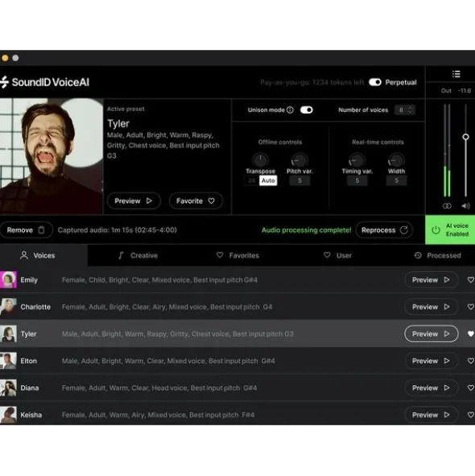
Task: Select the Emily voice name
Action: pos(29,280)
